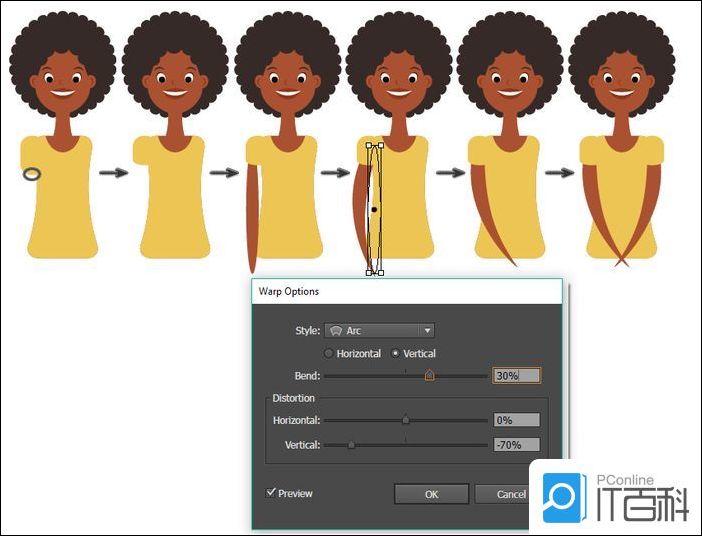Confirm warp with the OK button

pyautogui.click(x=432, y=494)
